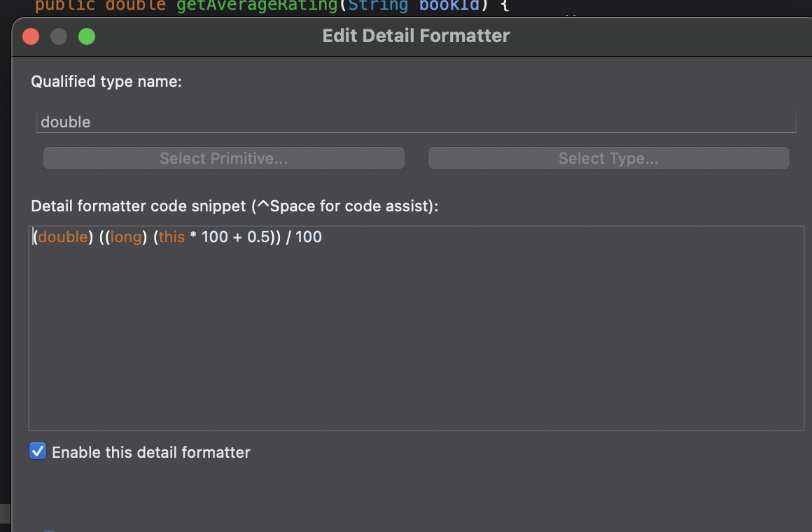Click the Select Primitive button

(x=223, y=158)
